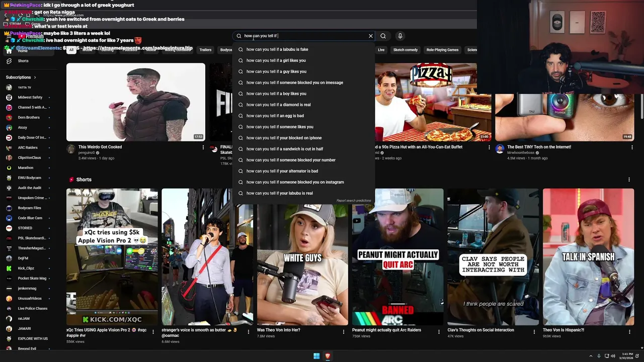Open EXPLORE WITH US channel in sidebar

point(28,339)
